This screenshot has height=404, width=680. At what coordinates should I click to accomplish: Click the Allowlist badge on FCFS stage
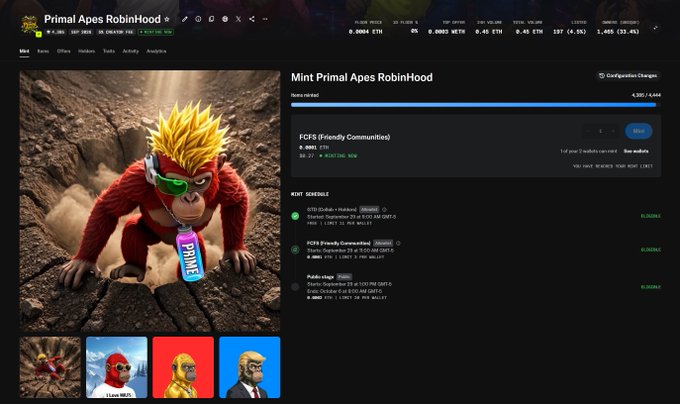383,243
